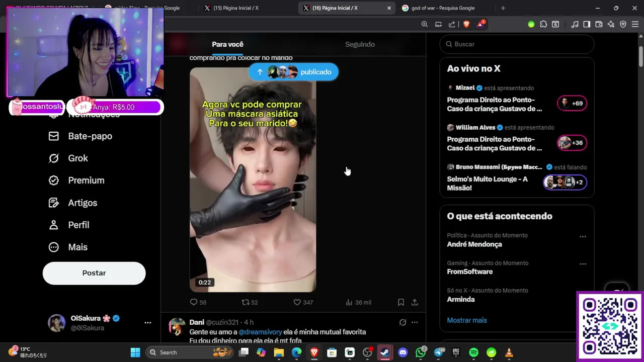The height and width of the screenshot is (362, 644).
Task: Click the share page icon in address bar
Action: tap(452, 24)
